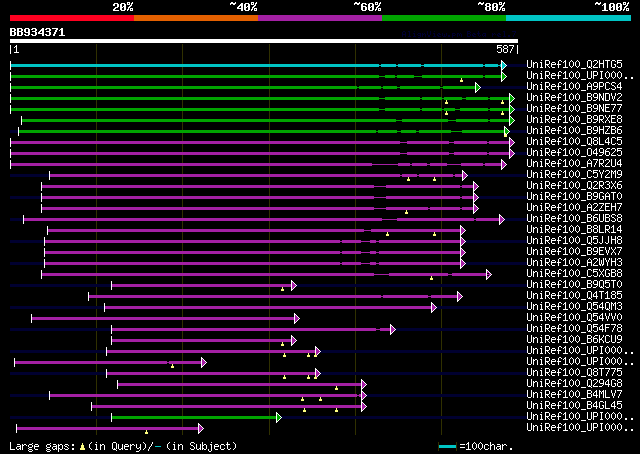This screenshot has height=454, width=640.
Task: Click the purple alignment bar for UniRef100_Q8L4C5
Action: (x=260, y=142)
